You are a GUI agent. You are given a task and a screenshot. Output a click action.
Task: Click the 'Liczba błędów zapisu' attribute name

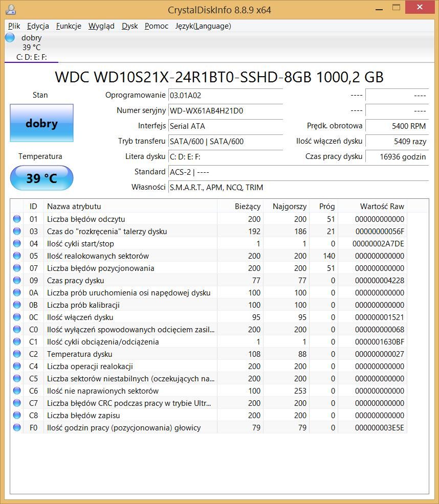[x=83, y=416]
